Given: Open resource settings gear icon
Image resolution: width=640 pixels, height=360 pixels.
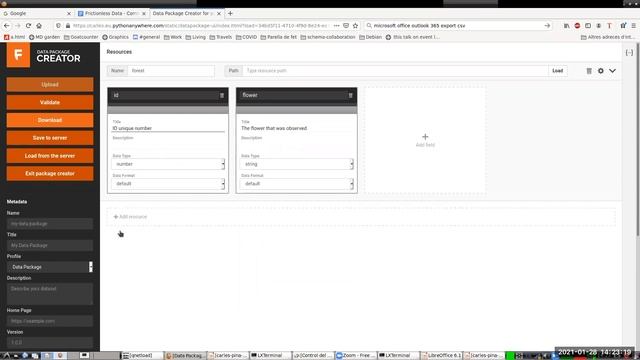Looking at the screenshot, I should [601, 71].
